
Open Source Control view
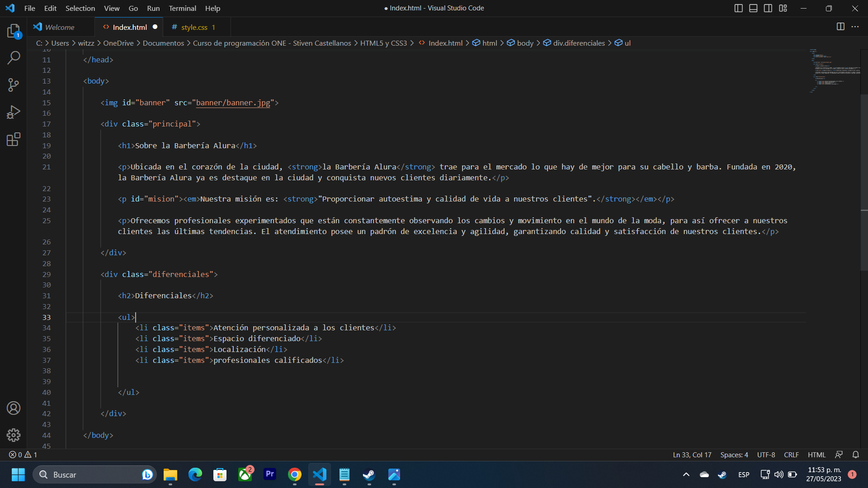[x=14, y=85]
